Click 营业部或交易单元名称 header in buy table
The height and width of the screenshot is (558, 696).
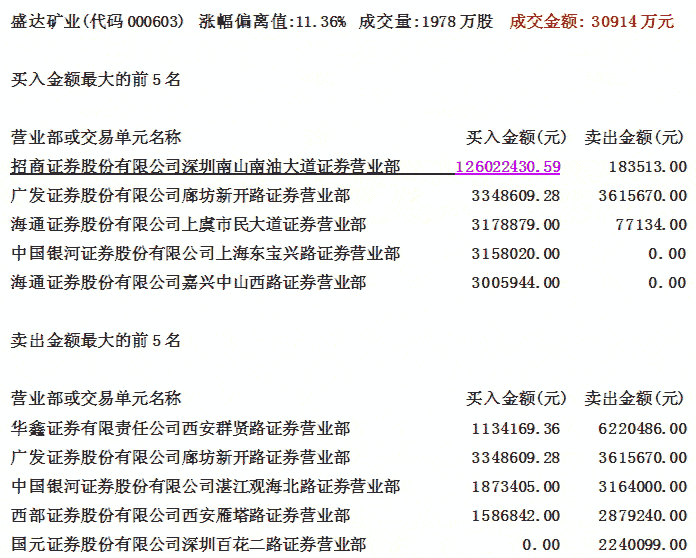[96, 137]
